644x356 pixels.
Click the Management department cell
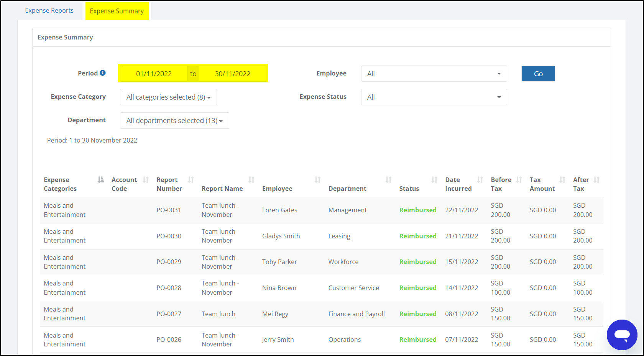click(x=348, y=210)
